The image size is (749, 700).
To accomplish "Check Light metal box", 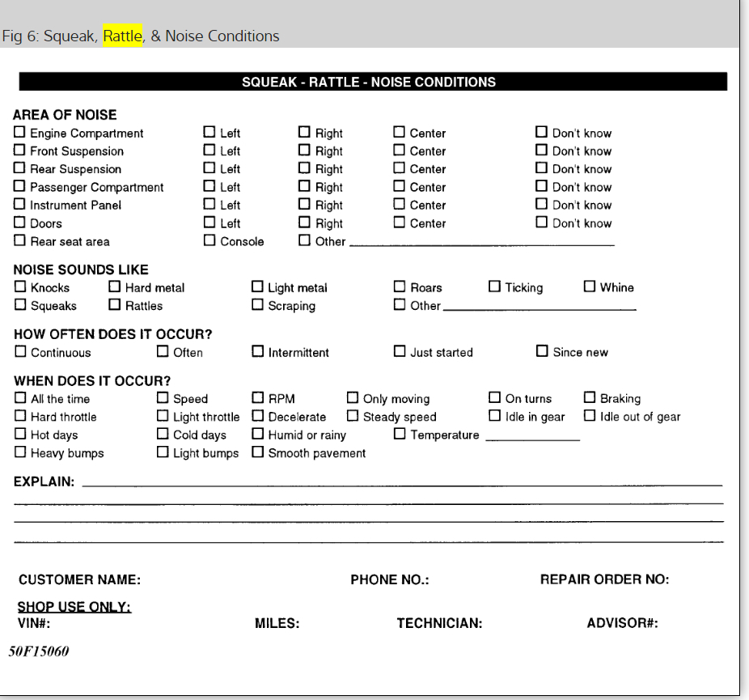I will pyautogui.click(x=257, y=286).
